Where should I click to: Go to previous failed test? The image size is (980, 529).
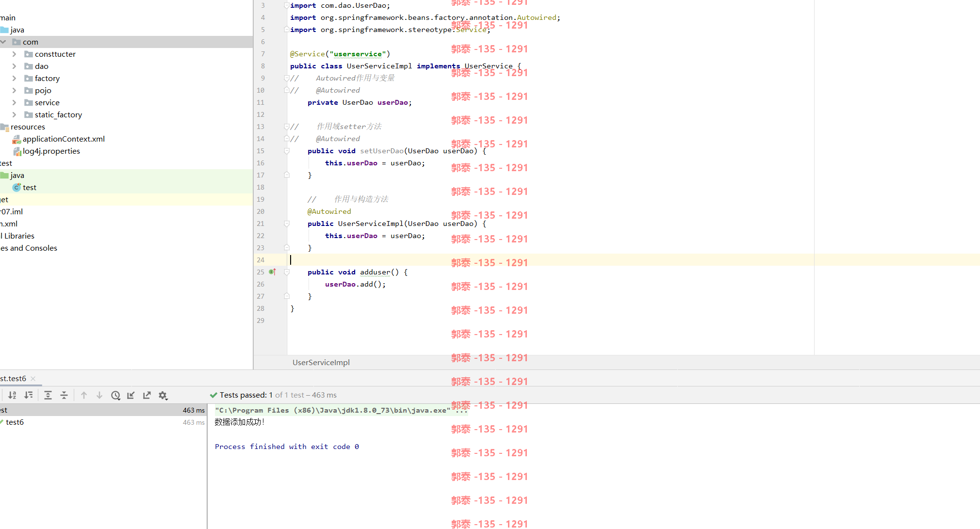(x=84, y=395)
